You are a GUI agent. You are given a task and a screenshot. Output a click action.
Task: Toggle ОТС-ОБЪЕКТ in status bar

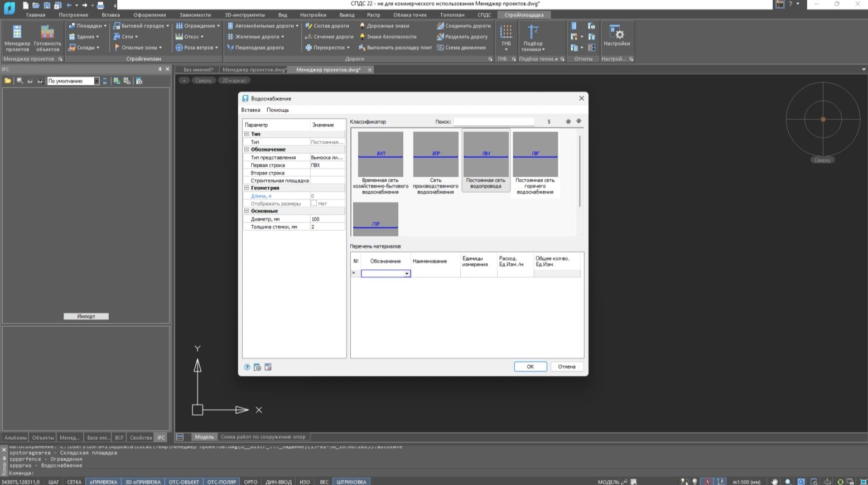point(184,482)
